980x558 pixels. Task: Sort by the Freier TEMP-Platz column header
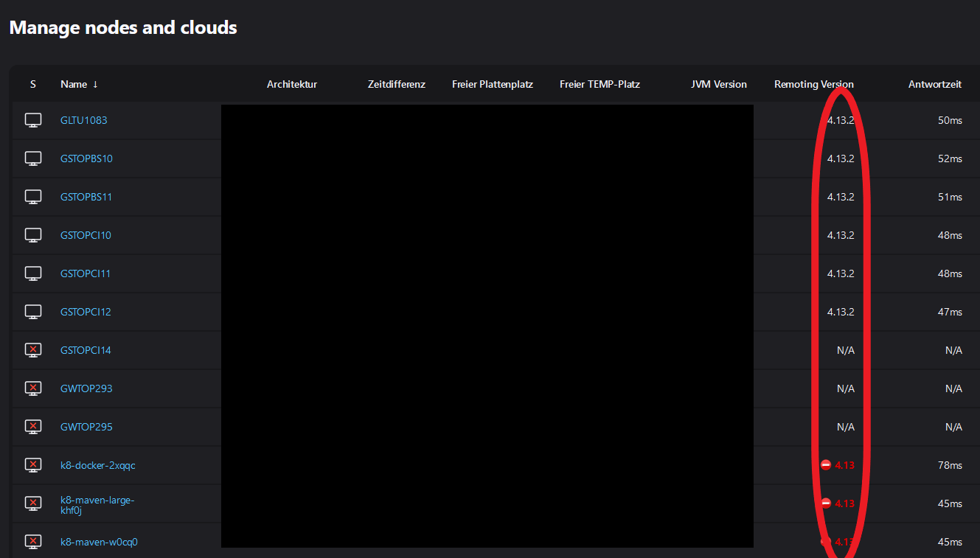tap(600, 84)
